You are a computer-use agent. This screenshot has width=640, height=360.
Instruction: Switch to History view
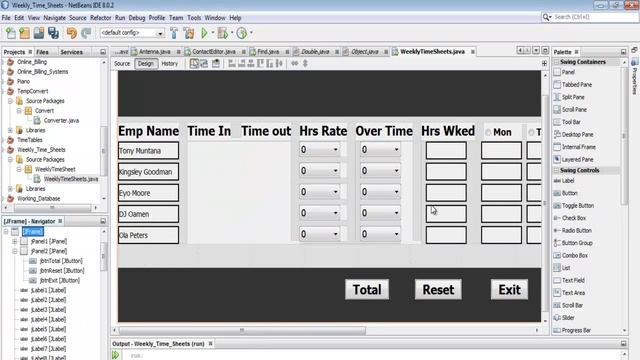170,64
